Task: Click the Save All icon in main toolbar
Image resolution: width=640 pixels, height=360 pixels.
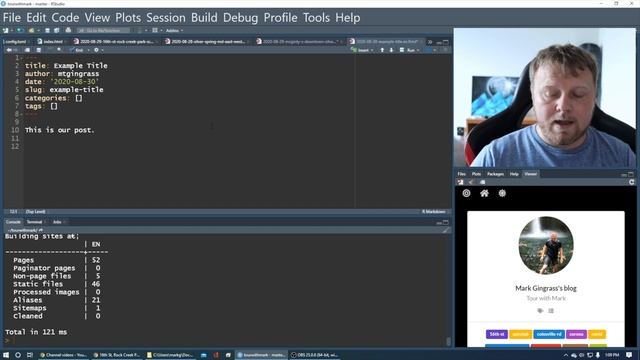Action: (57, 31)
